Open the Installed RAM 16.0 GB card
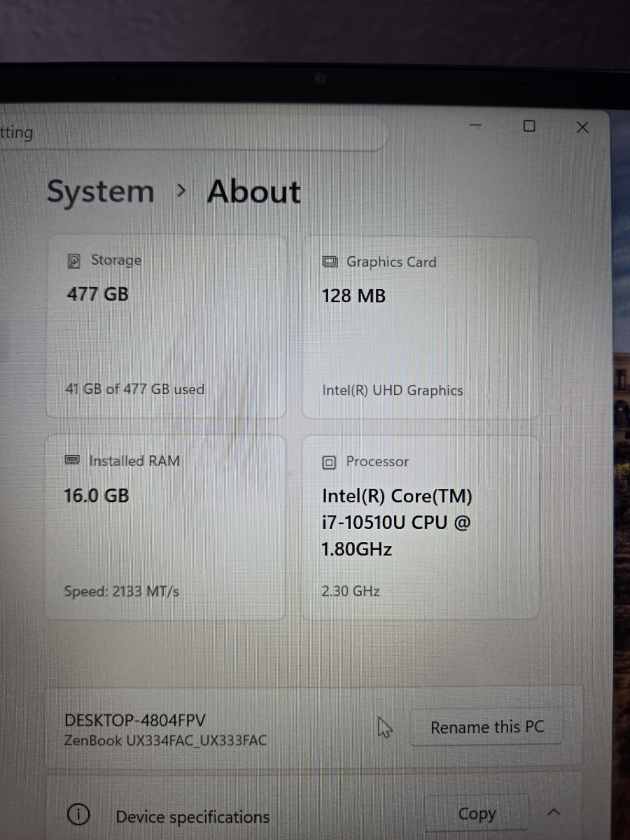 tap(165, 527)
